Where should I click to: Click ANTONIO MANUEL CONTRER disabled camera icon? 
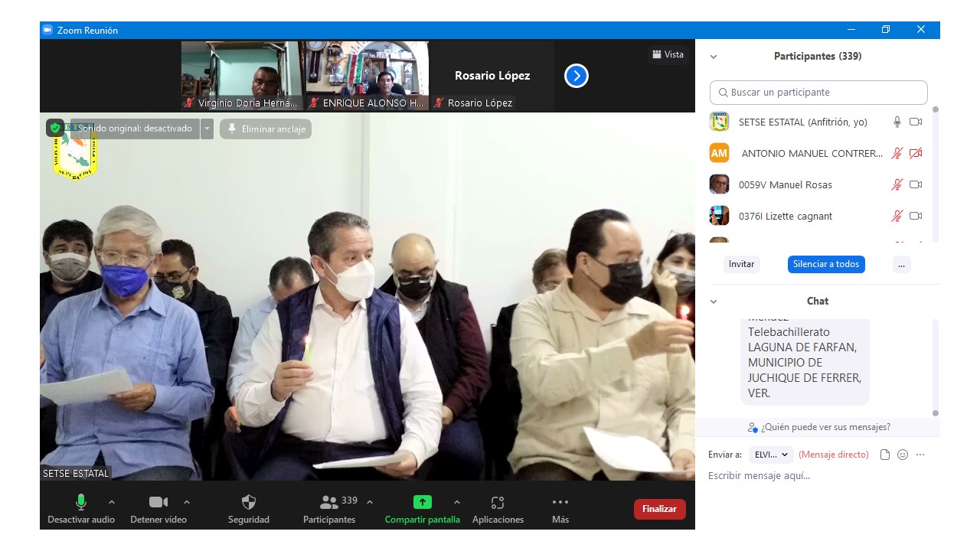tap(916, 153)
